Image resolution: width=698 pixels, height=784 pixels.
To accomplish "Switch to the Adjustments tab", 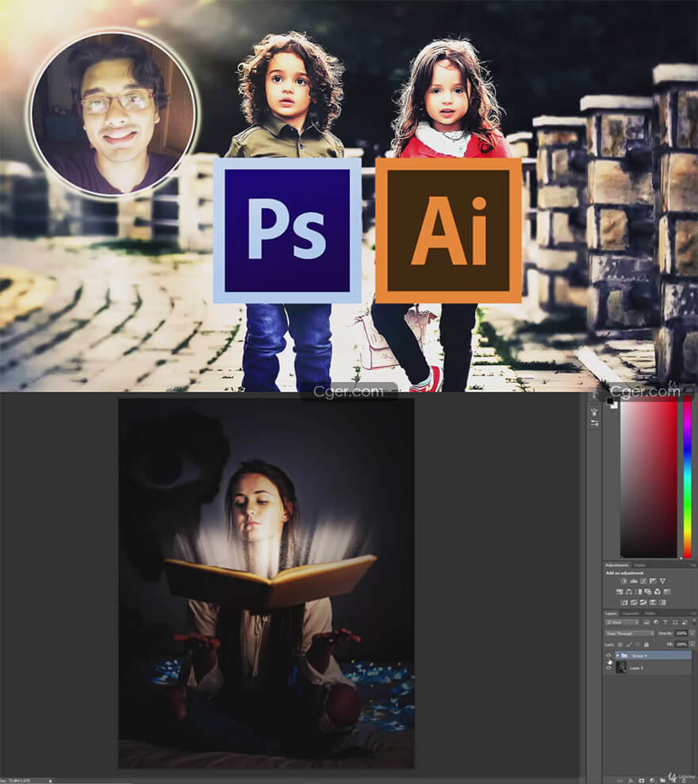I will coord(616,565).
